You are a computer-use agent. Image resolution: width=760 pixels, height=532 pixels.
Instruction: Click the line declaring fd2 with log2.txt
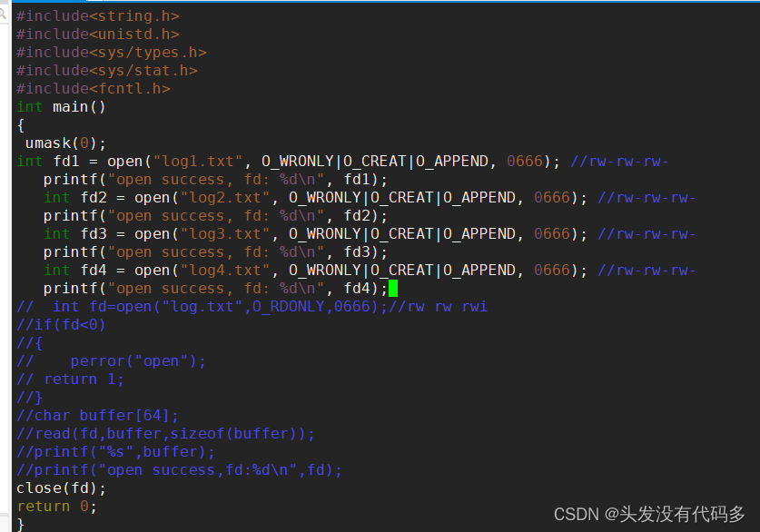(x=370, y=198)
